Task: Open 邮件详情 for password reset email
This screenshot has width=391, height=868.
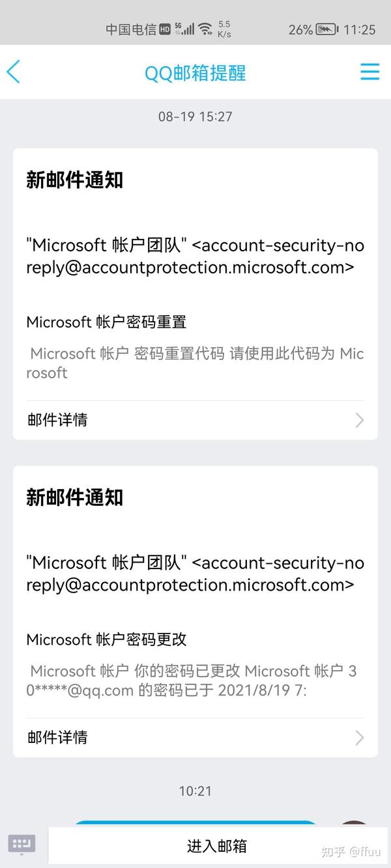Action: coord(195,420)
